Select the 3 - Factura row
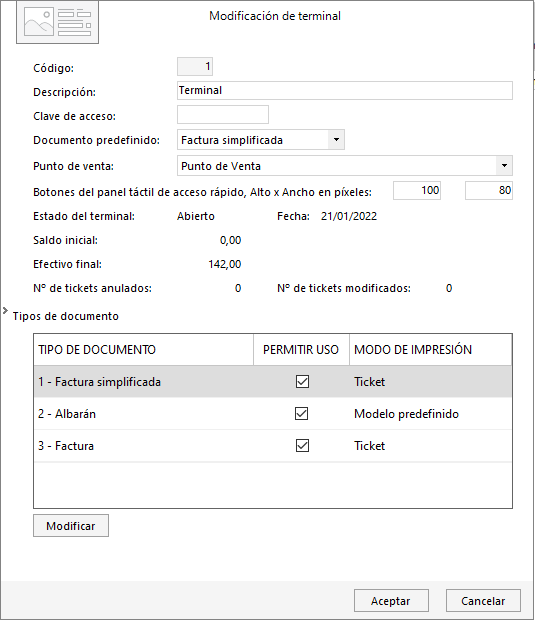535x620 pixels. tap(273, 446)
